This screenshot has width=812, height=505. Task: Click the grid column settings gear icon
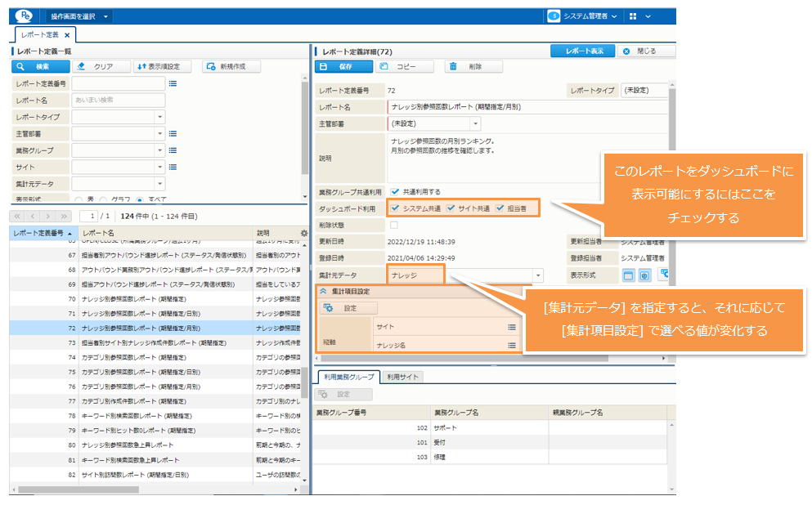[x=304, y=233]
